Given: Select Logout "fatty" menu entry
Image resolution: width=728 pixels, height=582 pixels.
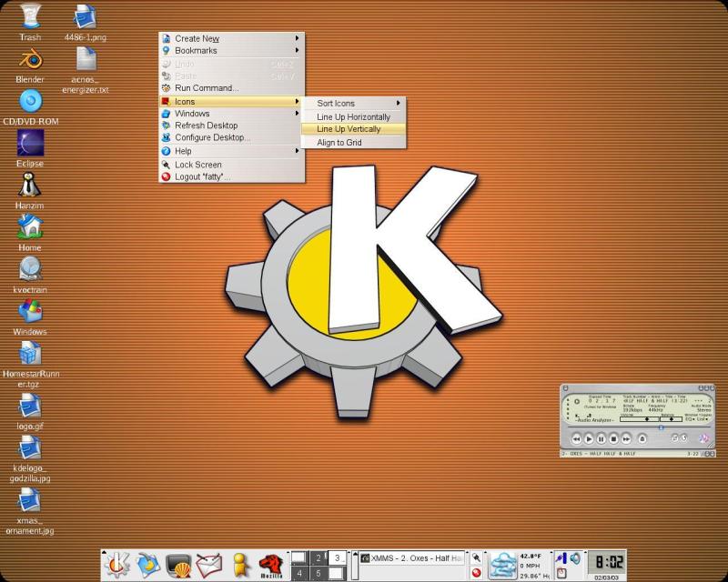Looking at the screenshot, I should (x=232, y=176).
